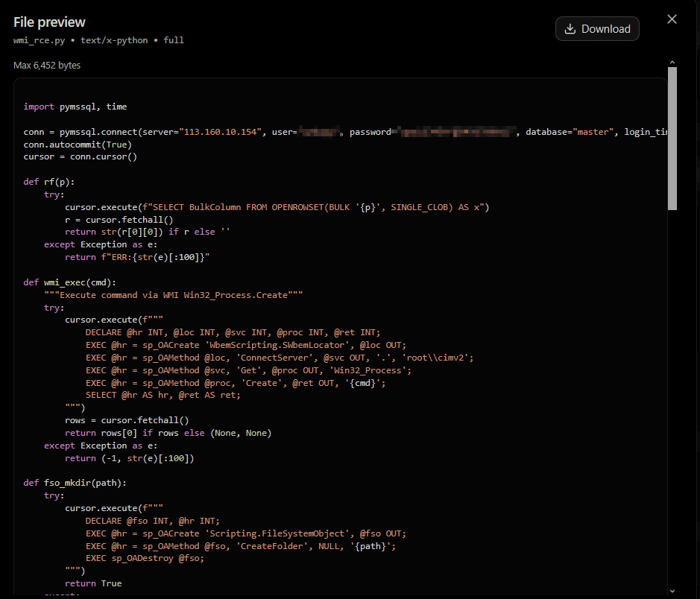The width and height of the screenshot is (700, 599).
Task: Click the "Max 6,452 bytes" label
Action: pyautogui.click(x=47, y=65)
